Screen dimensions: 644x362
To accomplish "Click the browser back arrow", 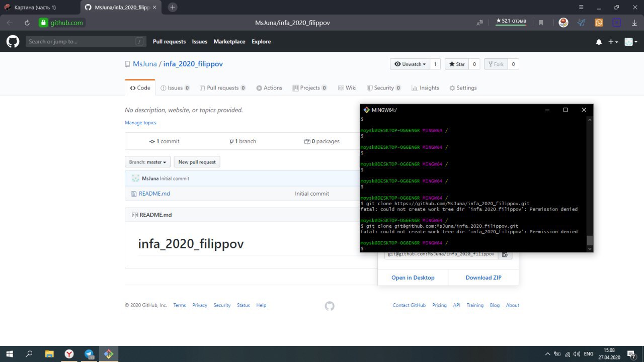I will pos(10,23).
